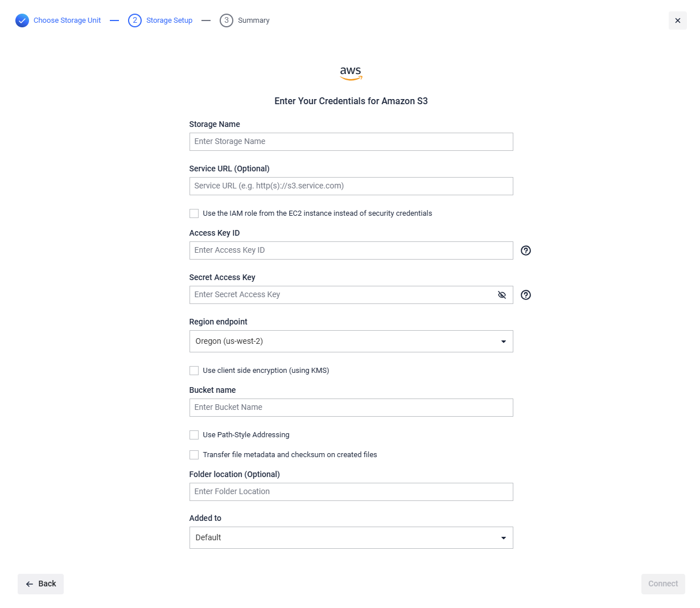Image resolution: width=700 pixels, height=608 pixels.
Task: Click the Storage Name label
Action: click(215, 124)
